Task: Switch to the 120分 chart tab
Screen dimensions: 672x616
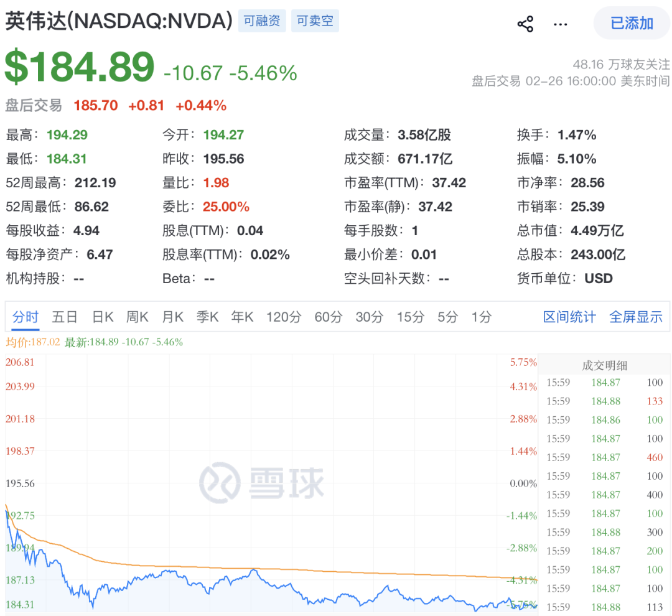Action: [284, 317]
